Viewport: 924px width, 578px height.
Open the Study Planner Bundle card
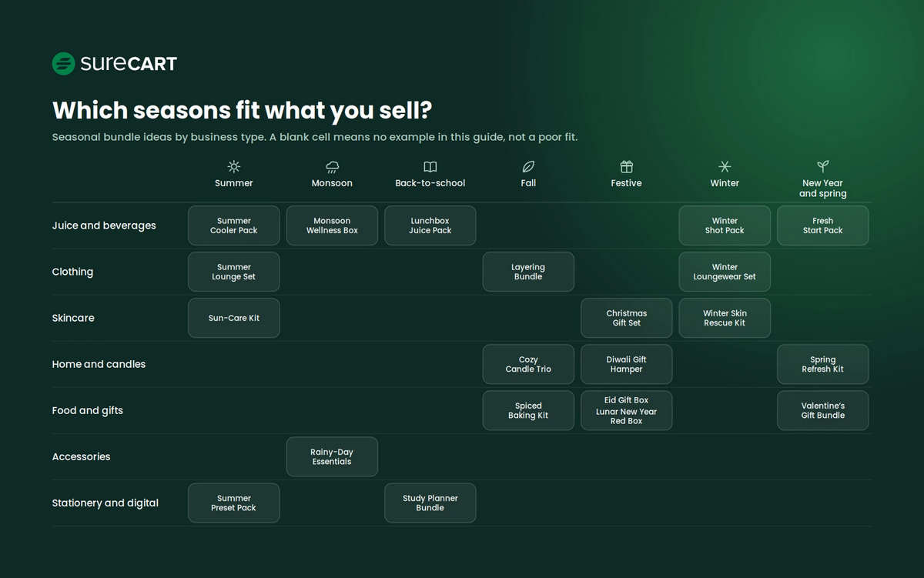pos(430,503)
